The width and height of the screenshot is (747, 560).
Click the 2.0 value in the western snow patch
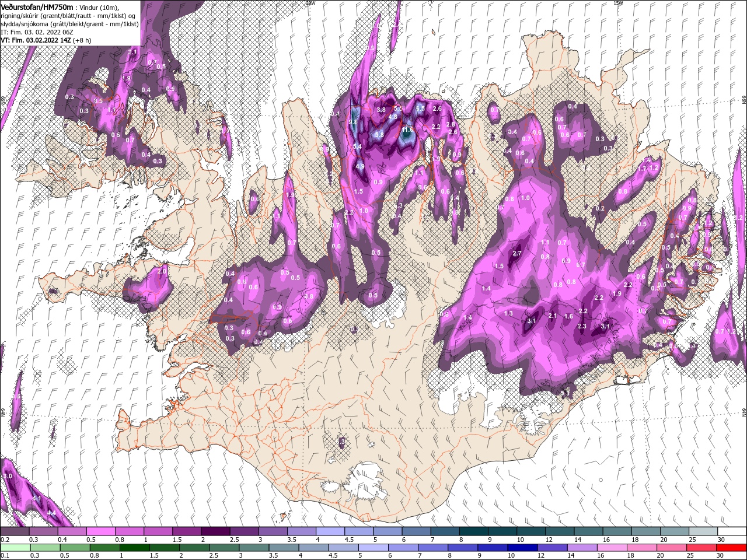click(x=162, y=271)
